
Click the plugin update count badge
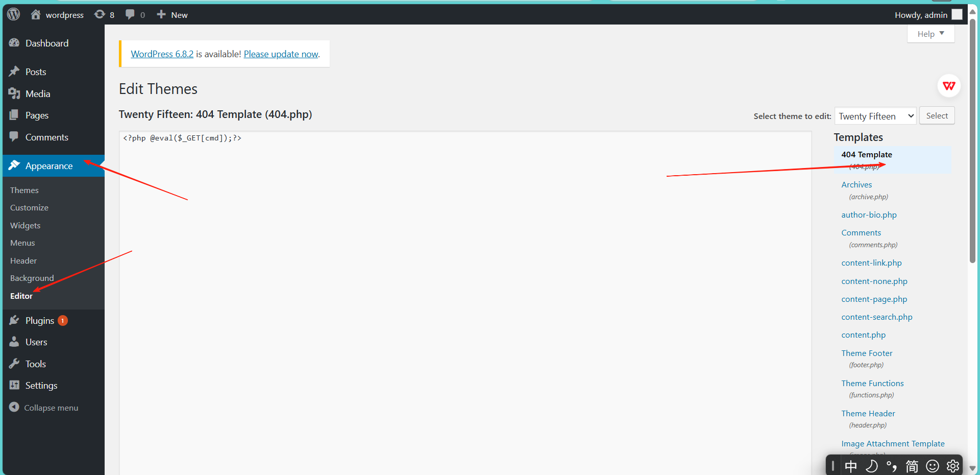(x=63, y=321)
